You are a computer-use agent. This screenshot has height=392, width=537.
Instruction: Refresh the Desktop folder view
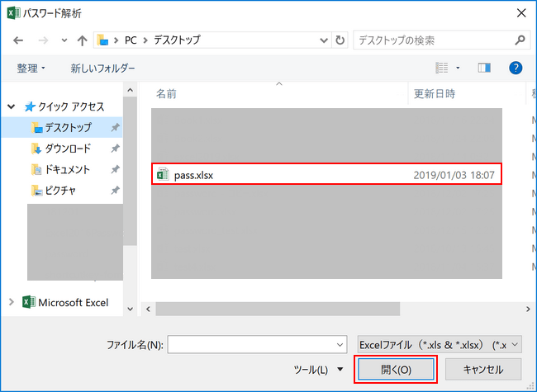pyautogui.click(x=340, y=40)
